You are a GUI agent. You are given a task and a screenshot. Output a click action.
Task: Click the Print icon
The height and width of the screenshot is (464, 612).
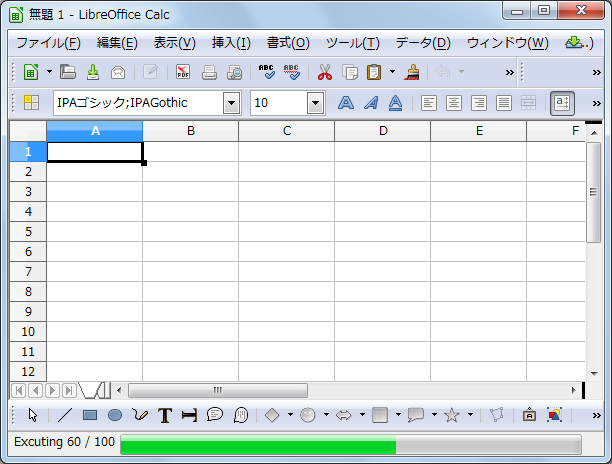tap(209, 72)
